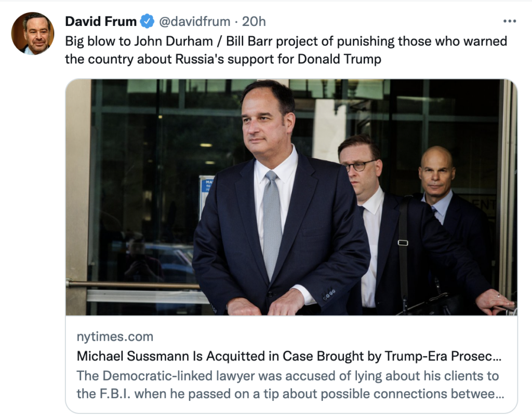Select tweet line about Russia's support for Trump
532x417 pixels.
pyautogui.click(x=223, y=59)
